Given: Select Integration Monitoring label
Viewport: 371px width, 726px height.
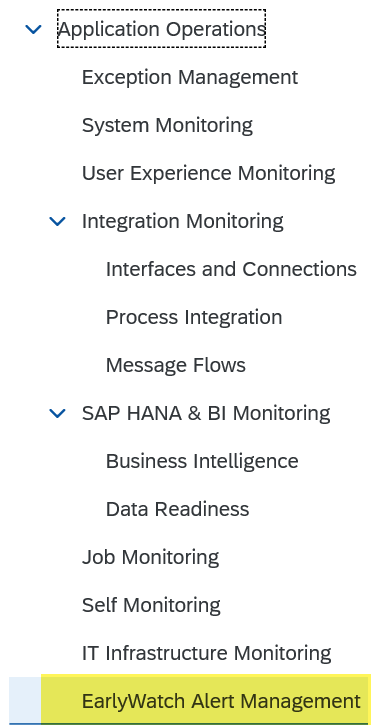Looking at the screenshot, I should [182, 221].
